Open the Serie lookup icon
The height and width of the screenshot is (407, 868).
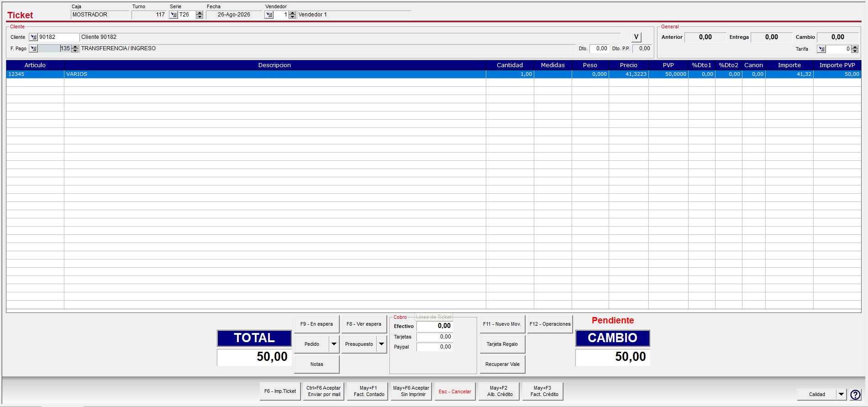(x=174, y=15)
